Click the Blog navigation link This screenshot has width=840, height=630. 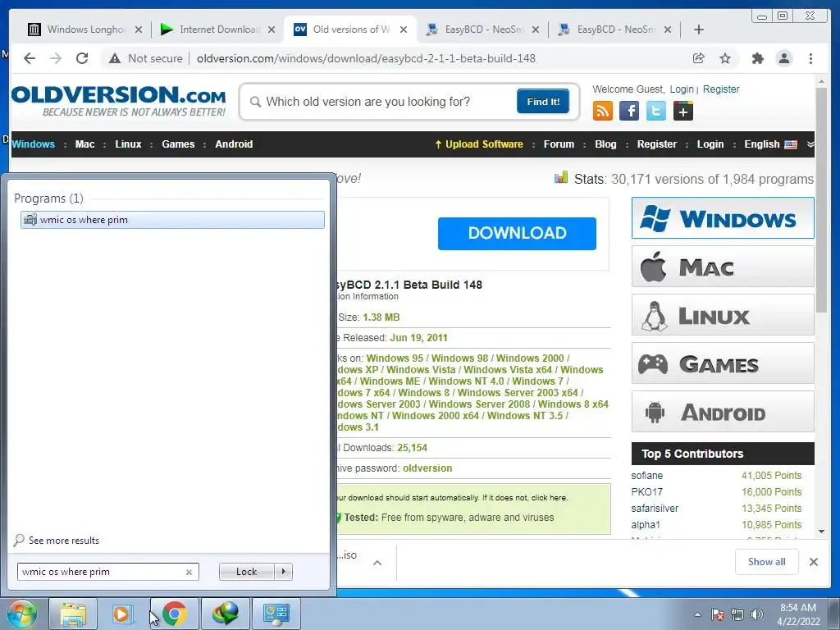[x=605, y=144]
